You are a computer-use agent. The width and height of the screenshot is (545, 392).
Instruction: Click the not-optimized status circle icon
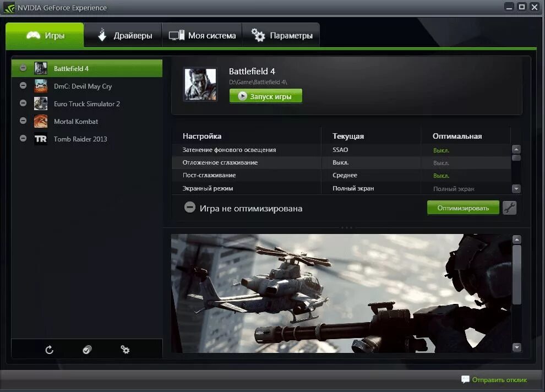pos(190,207)
